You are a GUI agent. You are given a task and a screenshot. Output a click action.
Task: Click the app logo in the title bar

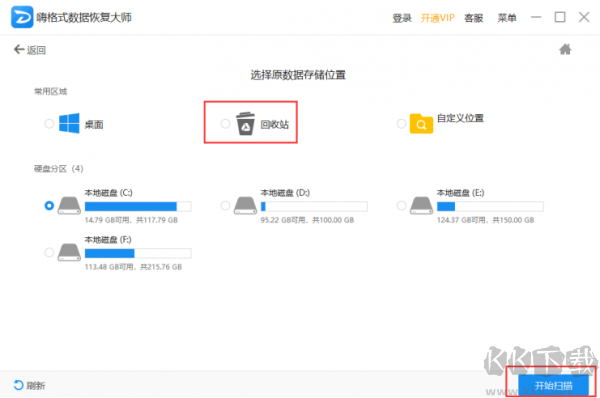[x=22, y=17]
